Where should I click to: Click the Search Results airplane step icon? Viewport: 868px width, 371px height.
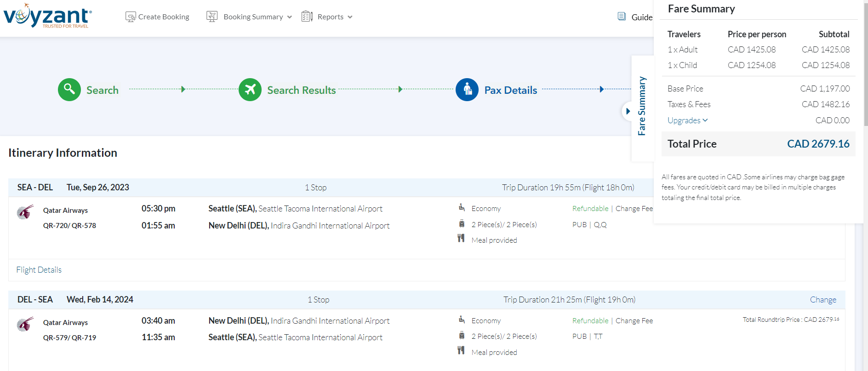[x=250, y=89]
